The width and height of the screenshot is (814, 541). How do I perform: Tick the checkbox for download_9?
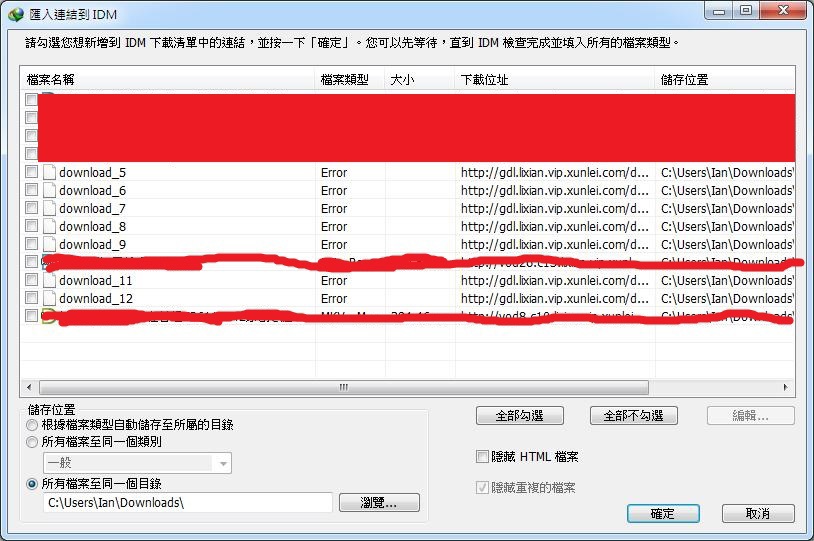tap(32, 244)
